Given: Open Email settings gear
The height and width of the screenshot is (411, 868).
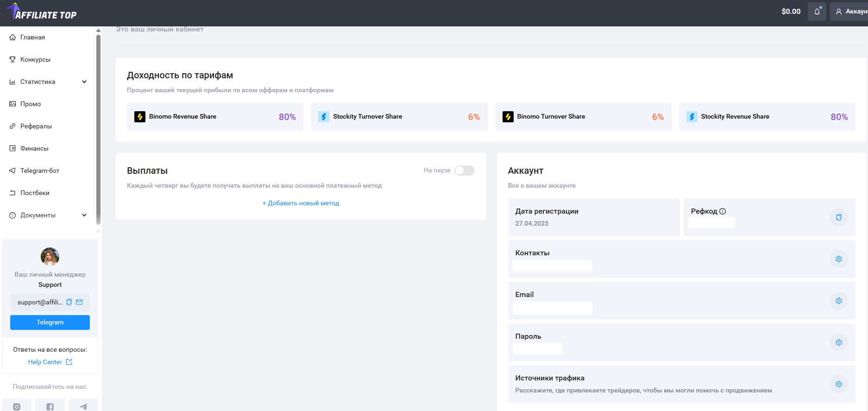Looking at the screenshot, I should click(x=839, y=301).
